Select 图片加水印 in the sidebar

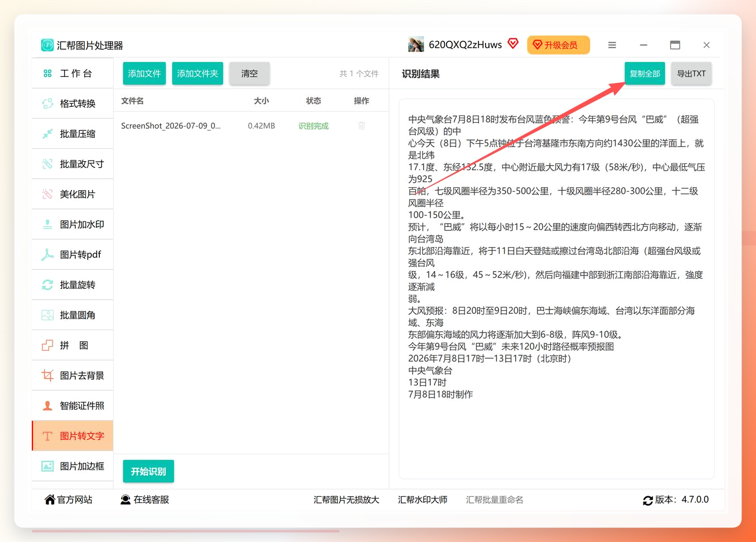82,224
